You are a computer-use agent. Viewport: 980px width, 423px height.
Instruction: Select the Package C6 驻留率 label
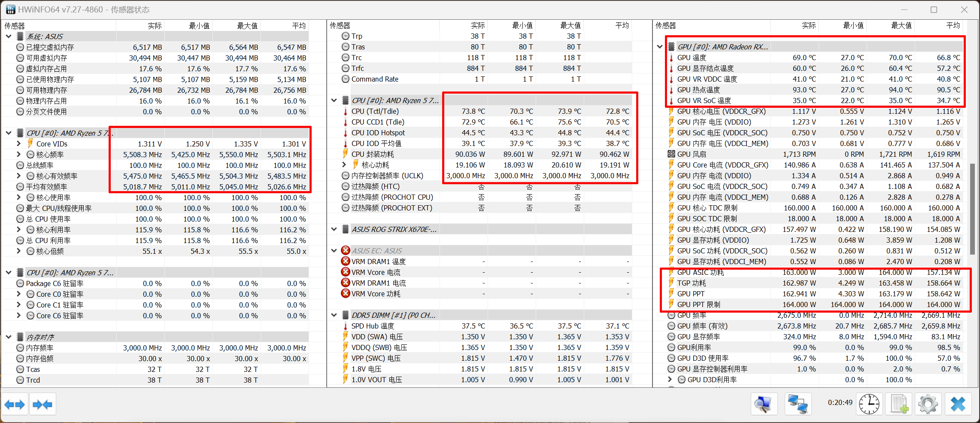pos(55,283)
